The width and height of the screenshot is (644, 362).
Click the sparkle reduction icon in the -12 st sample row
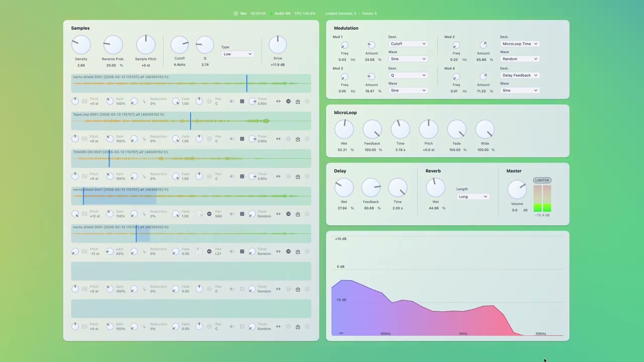pyautogui.click(x=144, y=251)
